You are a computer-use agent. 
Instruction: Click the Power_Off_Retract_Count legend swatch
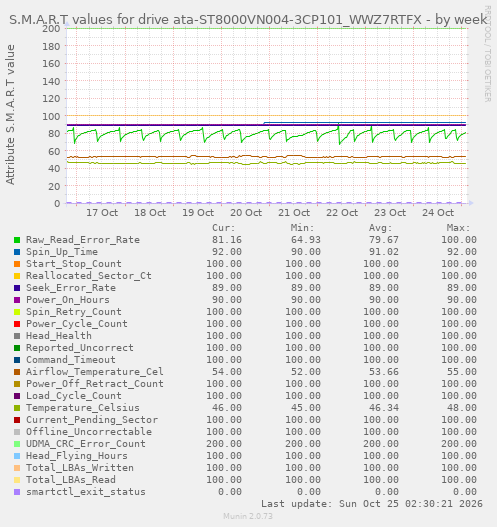[x=17, y=384]
